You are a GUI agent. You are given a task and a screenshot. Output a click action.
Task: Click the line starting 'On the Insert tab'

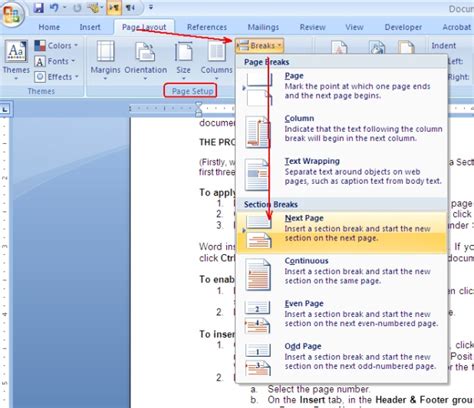point(370,400)
